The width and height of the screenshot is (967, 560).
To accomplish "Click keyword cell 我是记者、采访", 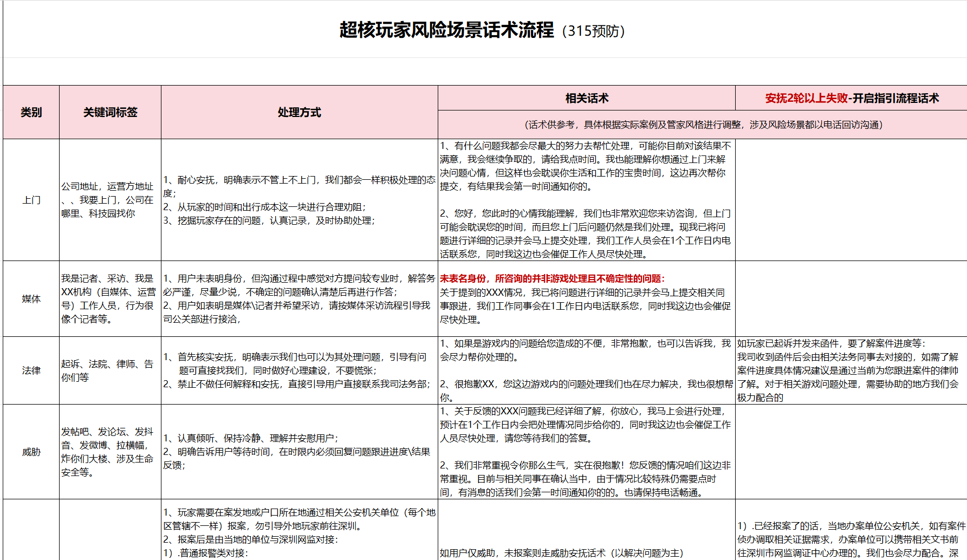I will coord(110,299).
